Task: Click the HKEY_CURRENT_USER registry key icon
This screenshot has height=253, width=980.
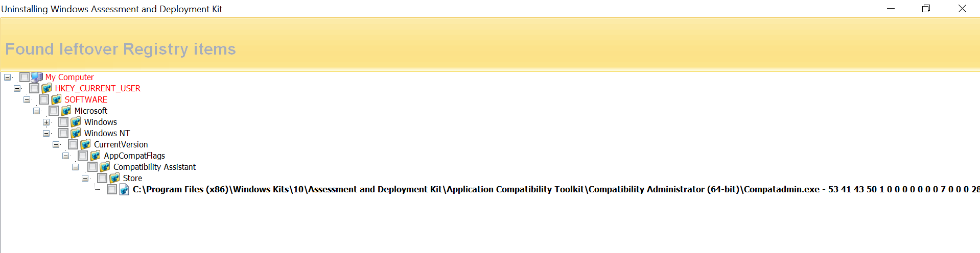Action: tap(46, 88)
